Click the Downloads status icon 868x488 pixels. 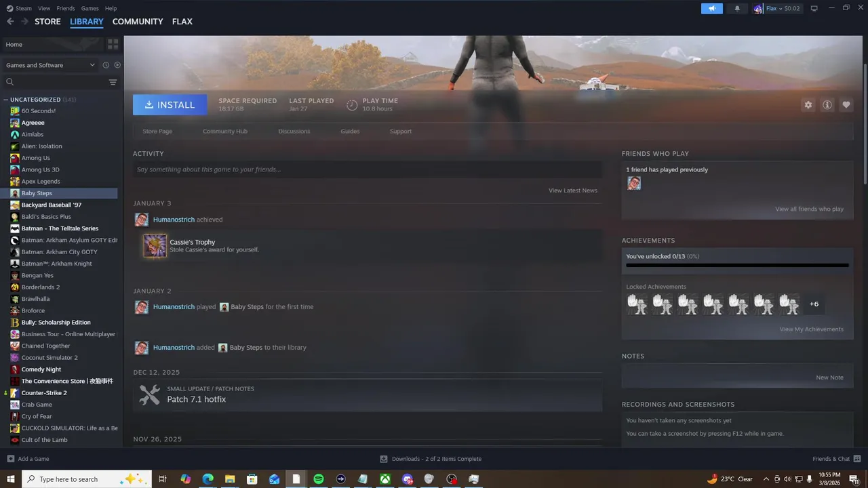click(x=384, y=459)
